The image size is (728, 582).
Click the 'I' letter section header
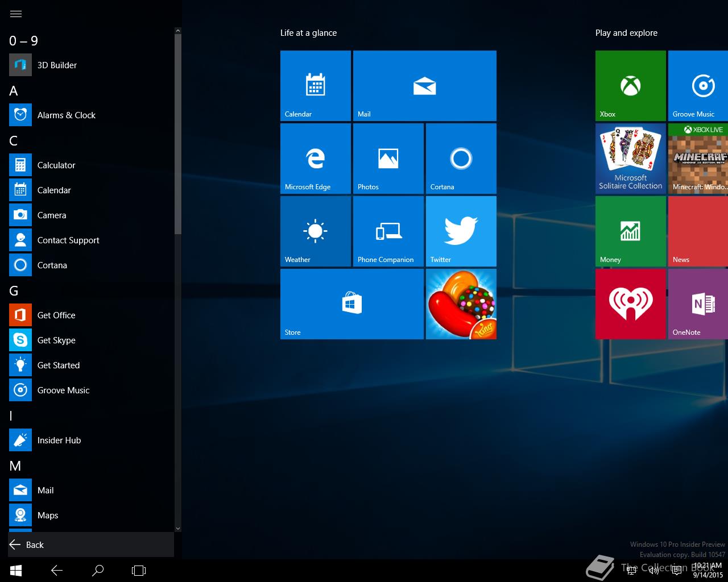point(11,416)
